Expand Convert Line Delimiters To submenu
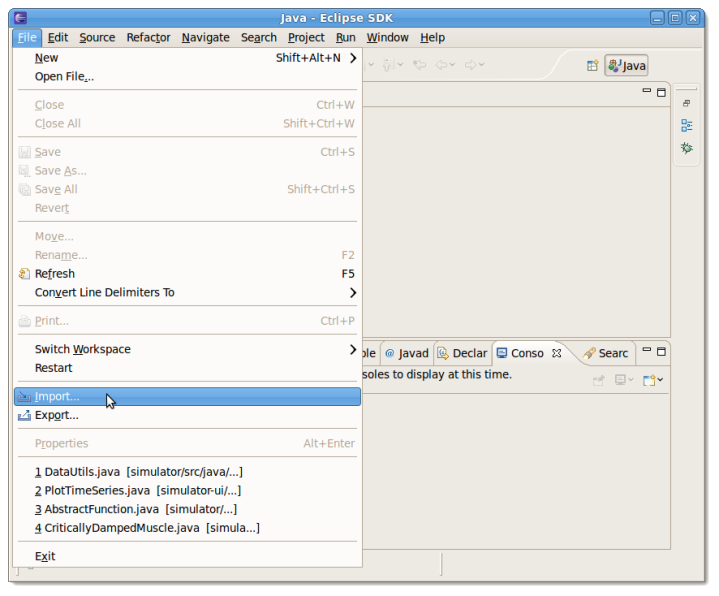 pos(353,292)
